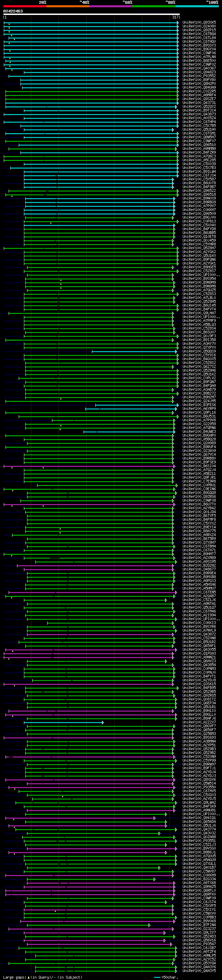Select the UniRef100_C5X7B5 label
The height and width of the screenshot is (980, 222).
point(199,125)
